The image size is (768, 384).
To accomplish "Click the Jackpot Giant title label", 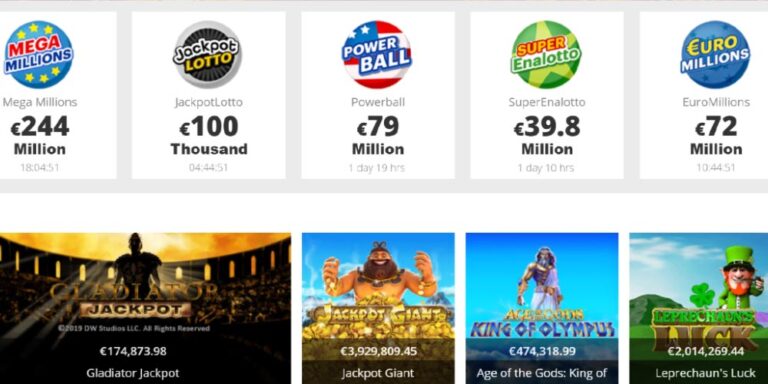I will [x=378, y=373].
